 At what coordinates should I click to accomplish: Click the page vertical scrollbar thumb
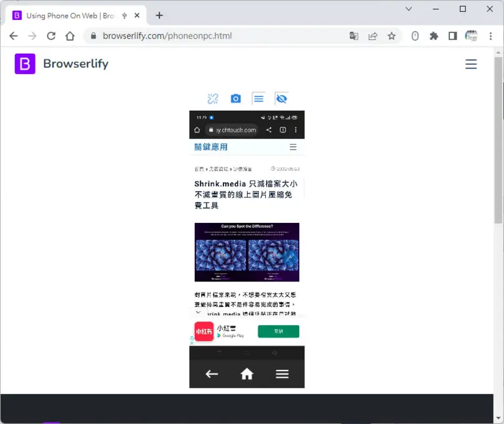point(498,140)
